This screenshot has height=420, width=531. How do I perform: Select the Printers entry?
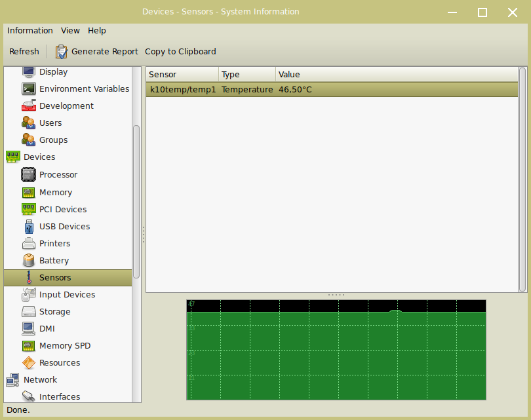[55, 243]
